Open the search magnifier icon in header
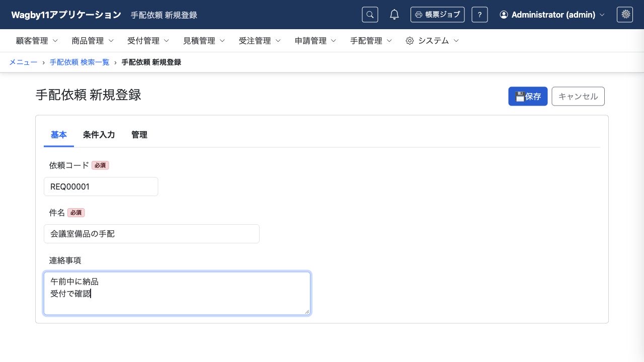 370,15
